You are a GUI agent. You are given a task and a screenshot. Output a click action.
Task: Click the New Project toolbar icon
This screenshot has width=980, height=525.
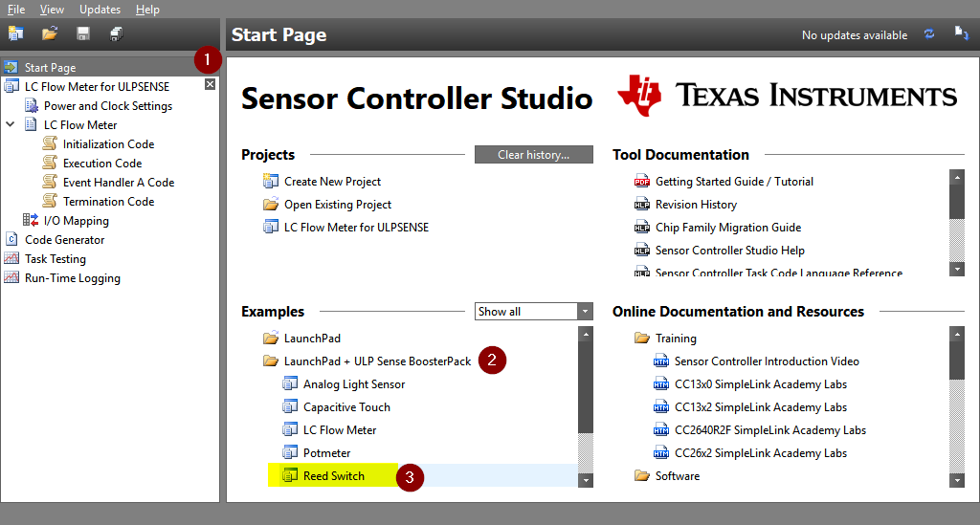(x=15, y=34)
